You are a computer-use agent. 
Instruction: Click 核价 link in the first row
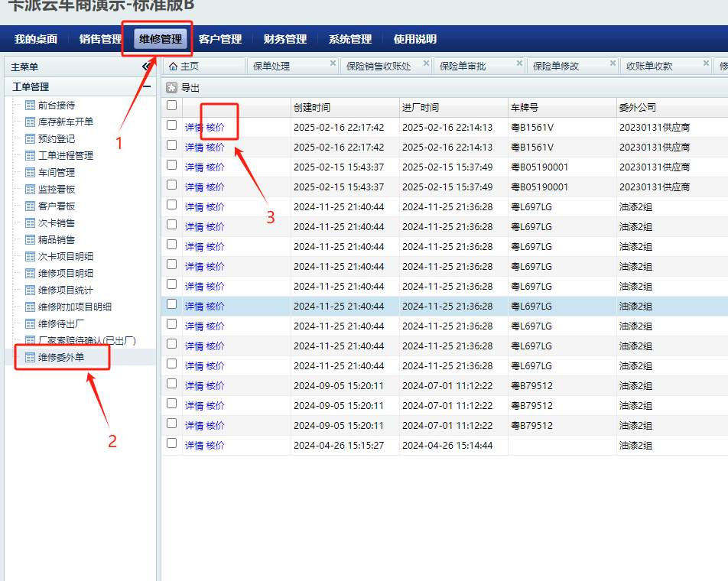(216, 128)
